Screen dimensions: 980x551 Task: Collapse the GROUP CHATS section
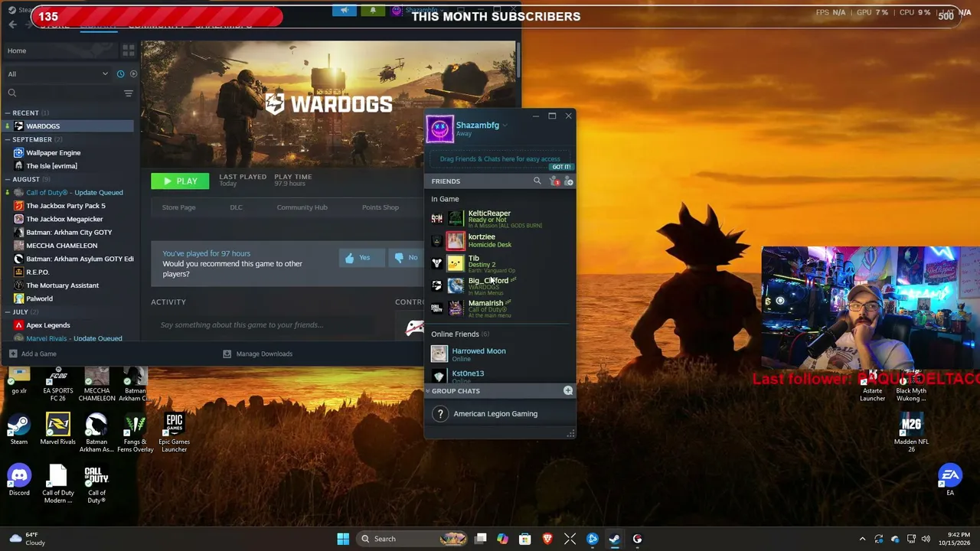428,391
